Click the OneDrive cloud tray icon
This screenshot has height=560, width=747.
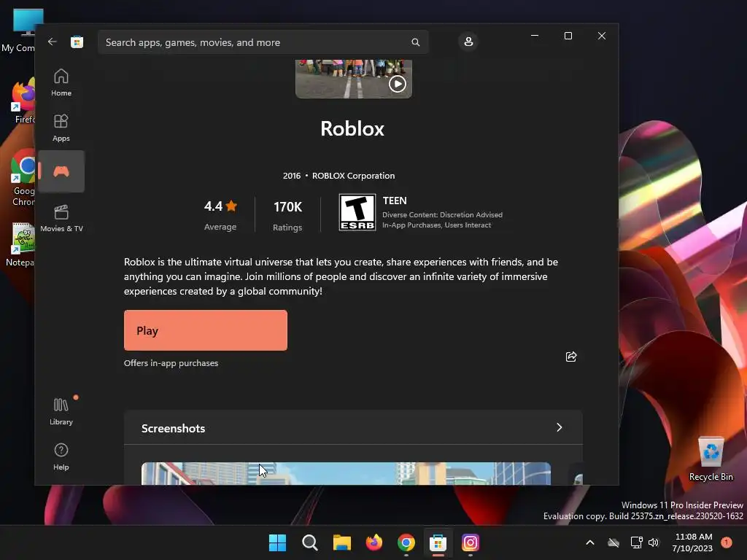614,542
